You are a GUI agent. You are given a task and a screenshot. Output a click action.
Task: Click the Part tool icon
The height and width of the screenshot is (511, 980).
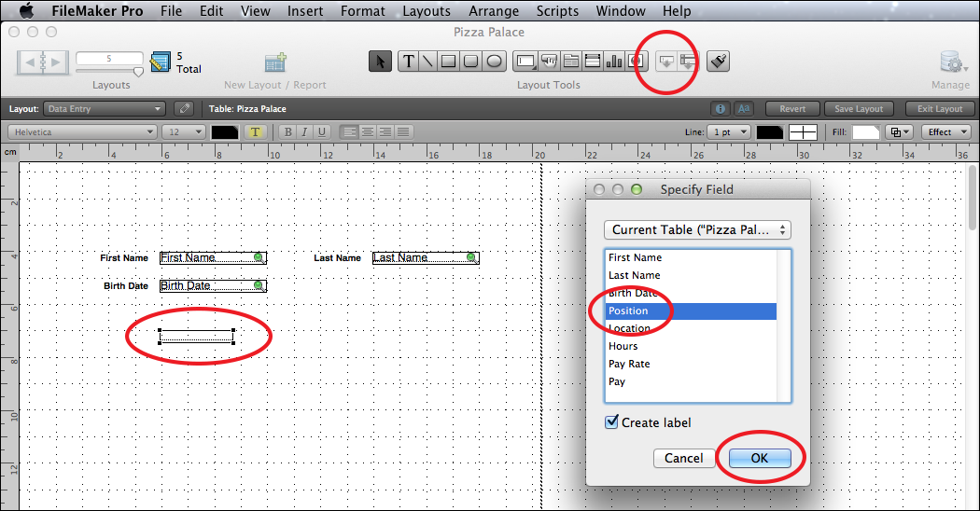click(688, 62)
